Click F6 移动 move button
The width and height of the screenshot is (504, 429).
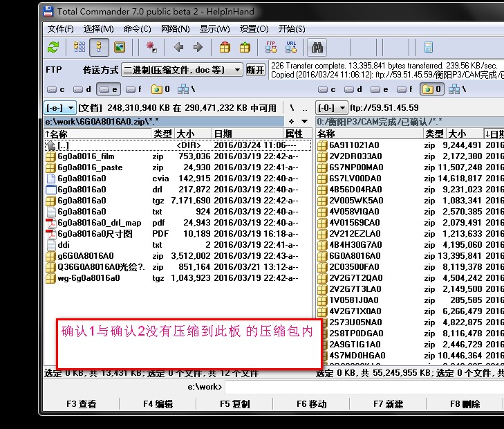pos(312,404)
